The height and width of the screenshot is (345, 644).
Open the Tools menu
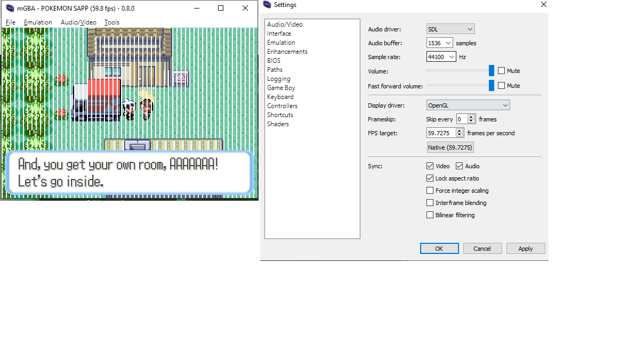(x=111, y=22)
